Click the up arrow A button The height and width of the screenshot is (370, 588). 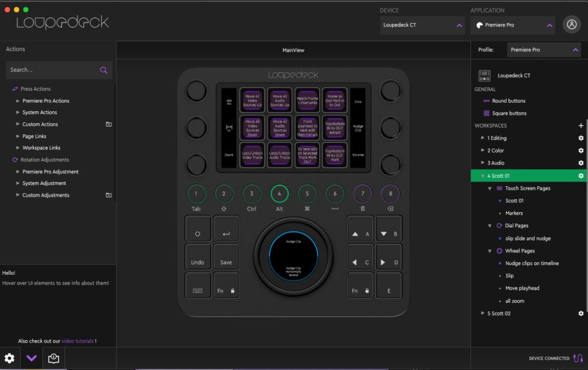[360, 229]
